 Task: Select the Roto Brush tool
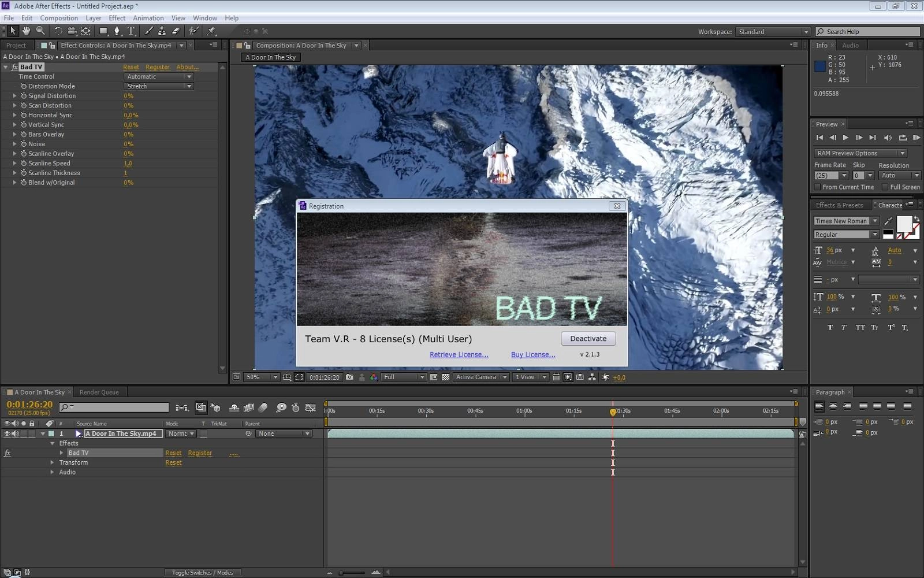194,31
